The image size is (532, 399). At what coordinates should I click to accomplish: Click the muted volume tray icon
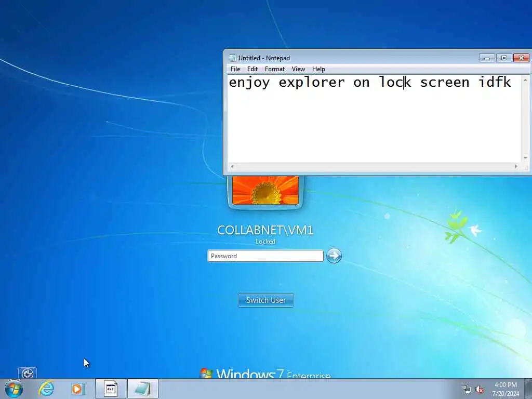click(x=480, y=390)
